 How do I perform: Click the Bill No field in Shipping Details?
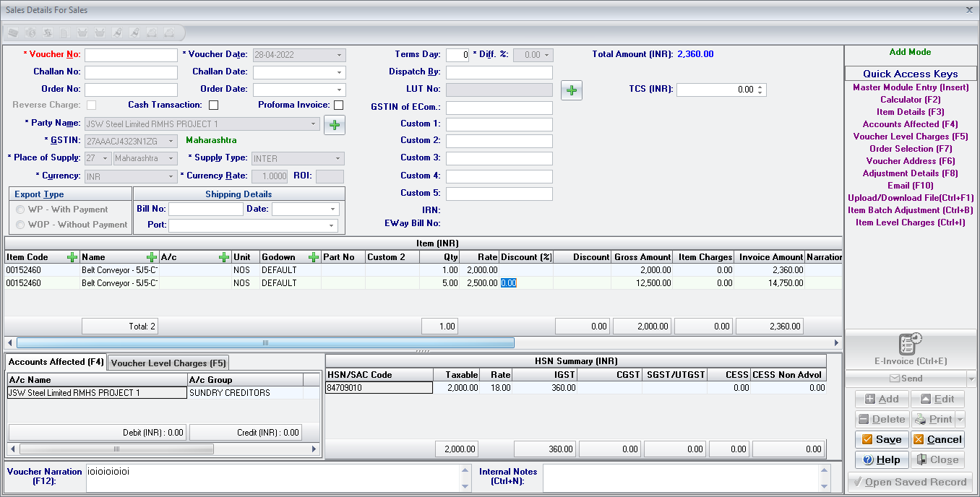click(206, 209)
